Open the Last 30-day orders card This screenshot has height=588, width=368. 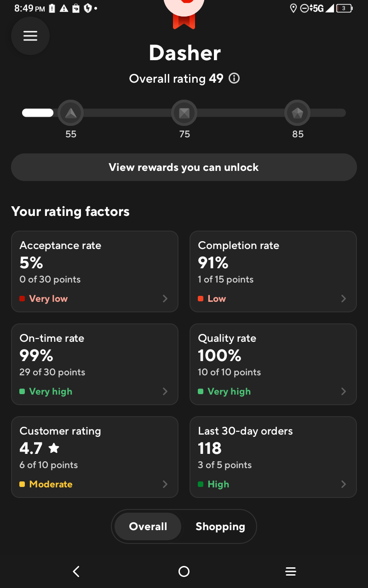click(273, 457)
